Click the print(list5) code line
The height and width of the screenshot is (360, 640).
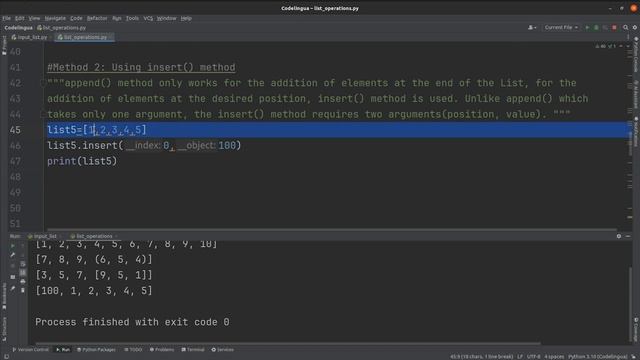point(82,161)
